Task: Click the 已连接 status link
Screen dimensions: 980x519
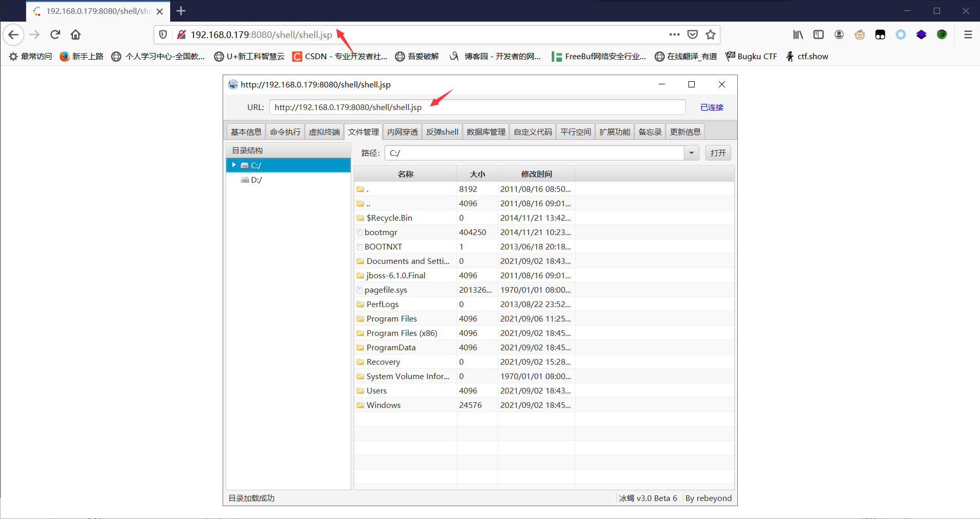Action: click(x=712, y=108)
